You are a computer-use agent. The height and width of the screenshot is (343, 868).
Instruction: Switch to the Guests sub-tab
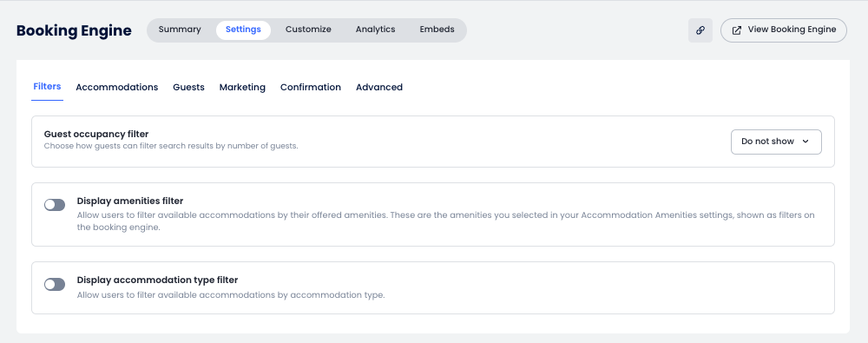(188, 87)
